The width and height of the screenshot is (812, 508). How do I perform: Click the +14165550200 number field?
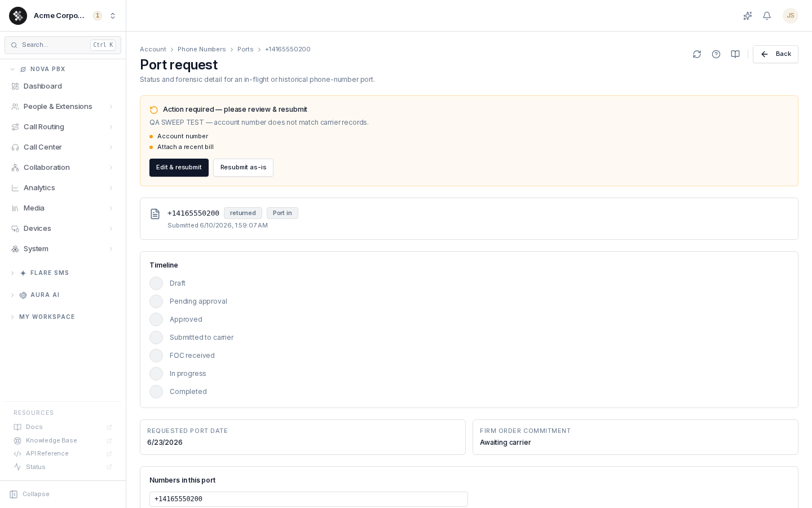pos(308,499)
